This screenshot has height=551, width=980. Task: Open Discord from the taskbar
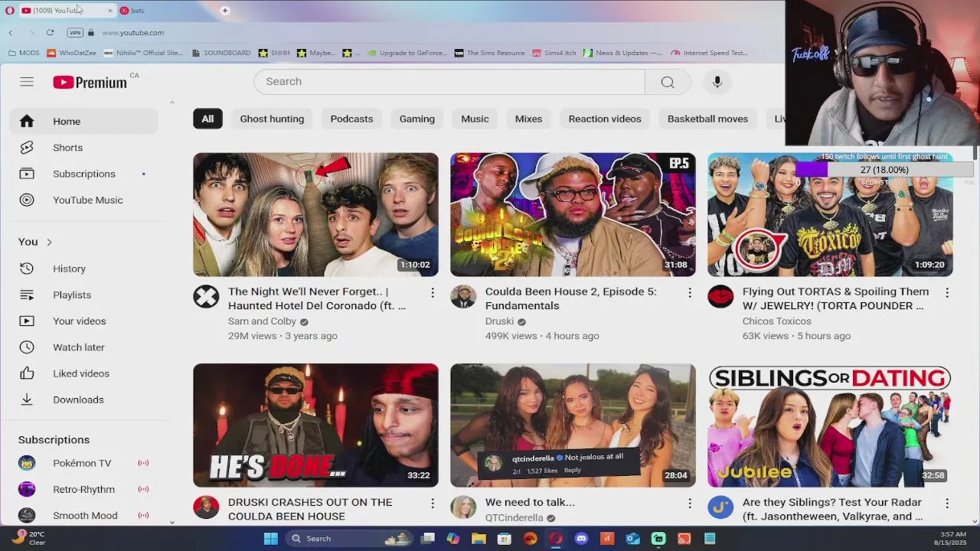[581, 539]
